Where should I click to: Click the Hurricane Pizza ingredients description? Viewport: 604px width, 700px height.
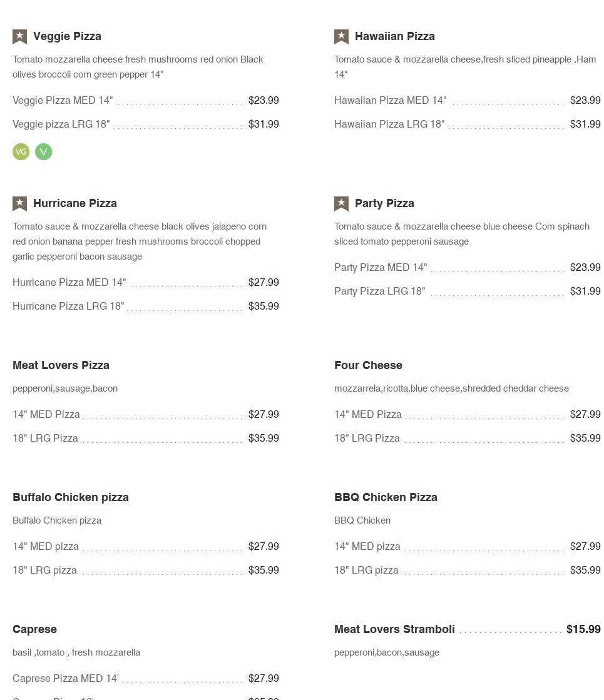[x=140, y=241]
